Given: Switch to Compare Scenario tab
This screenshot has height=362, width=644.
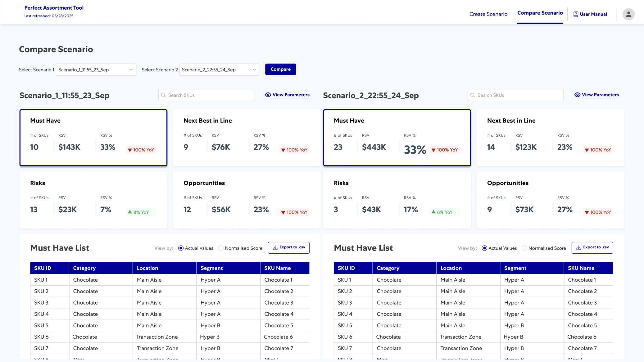Looking at the screenshot, I should click(540, 13).
